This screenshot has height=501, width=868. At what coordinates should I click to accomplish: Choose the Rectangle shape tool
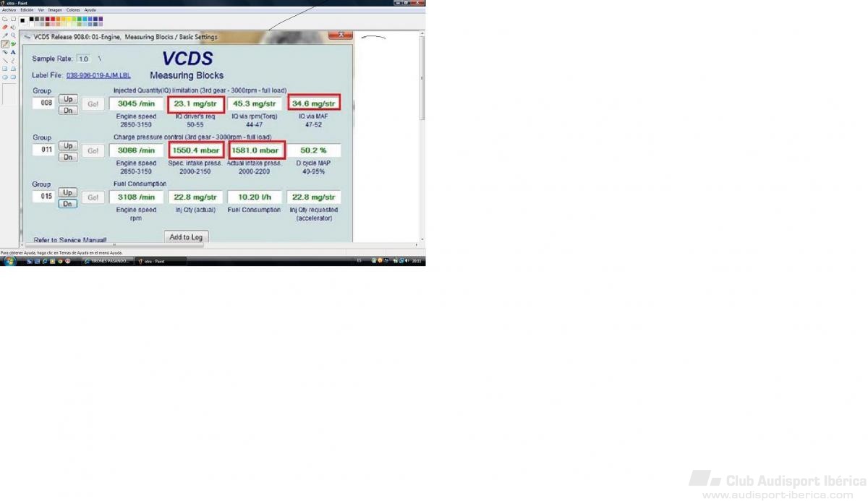(x=5, y=69)
